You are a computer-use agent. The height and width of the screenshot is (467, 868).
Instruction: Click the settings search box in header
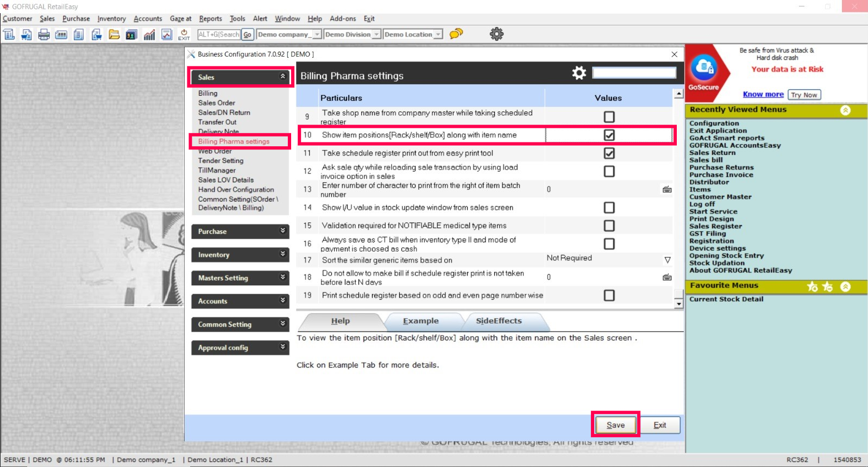click(x=634, y=73)
